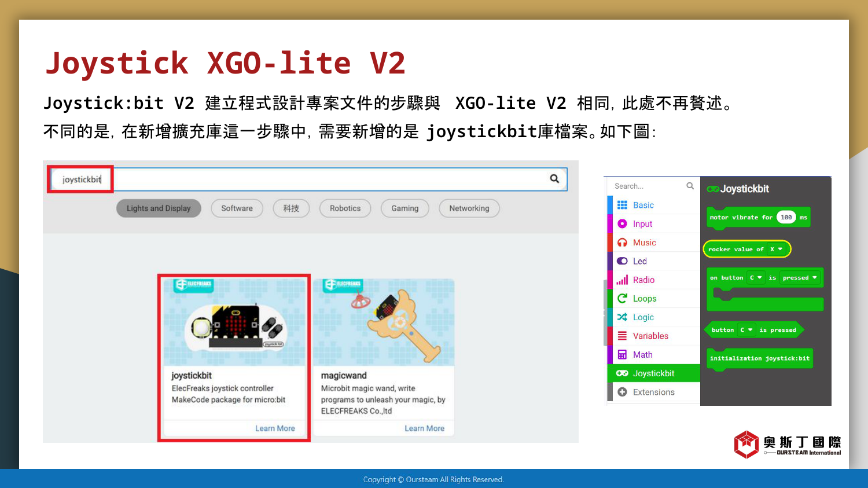Viewport: 868px width, 488px height.
Task: Open the Radio blocks category
Action: point(653,280)
